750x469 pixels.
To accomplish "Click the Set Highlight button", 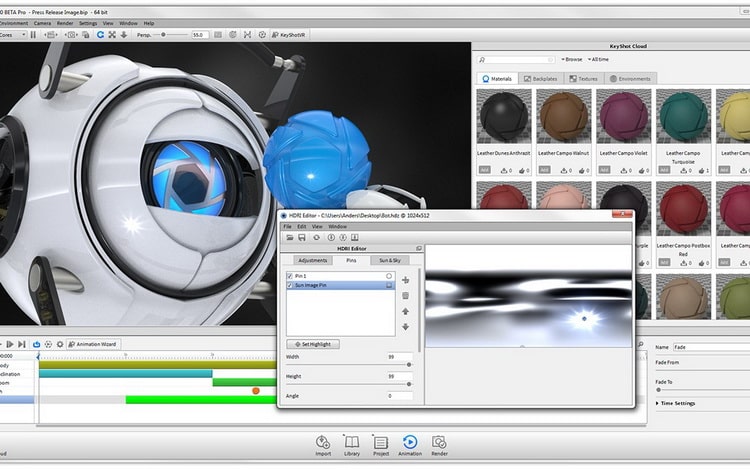I will (x=313, y=344).
